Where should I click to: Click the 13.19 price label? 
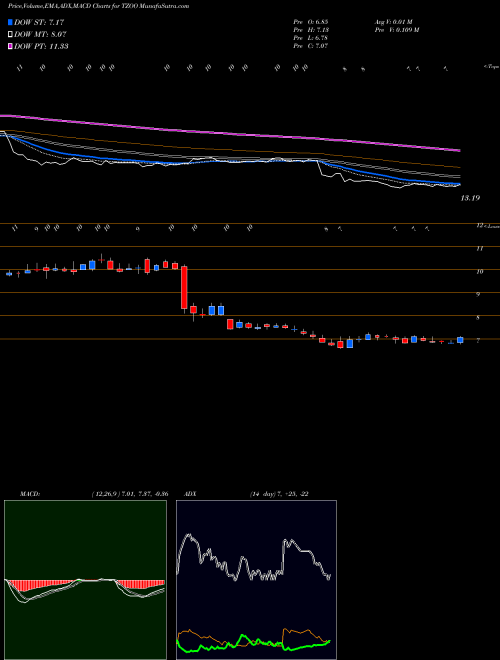(470, 198)
